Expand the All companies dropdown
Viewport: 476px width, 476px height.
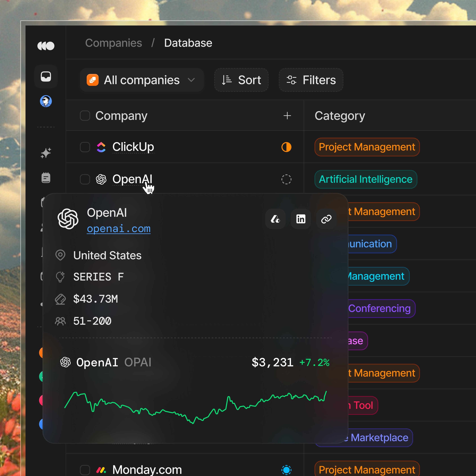click(x=142, y=80)
